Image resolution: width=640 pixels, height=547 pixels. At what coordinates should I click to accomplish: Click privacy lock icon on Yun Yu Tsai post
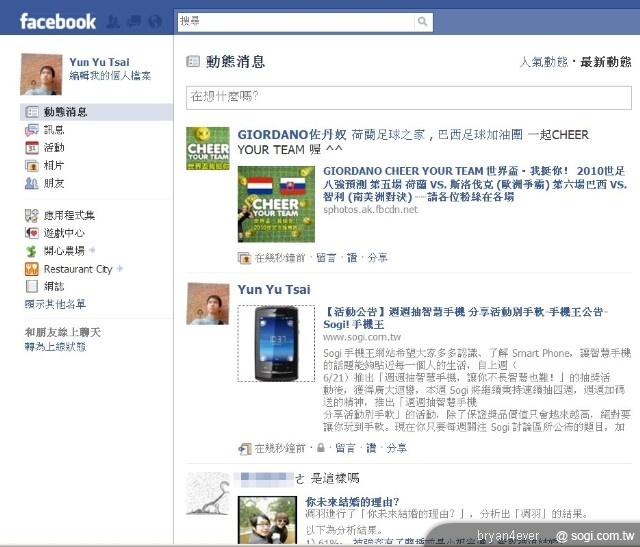point(321,447)
